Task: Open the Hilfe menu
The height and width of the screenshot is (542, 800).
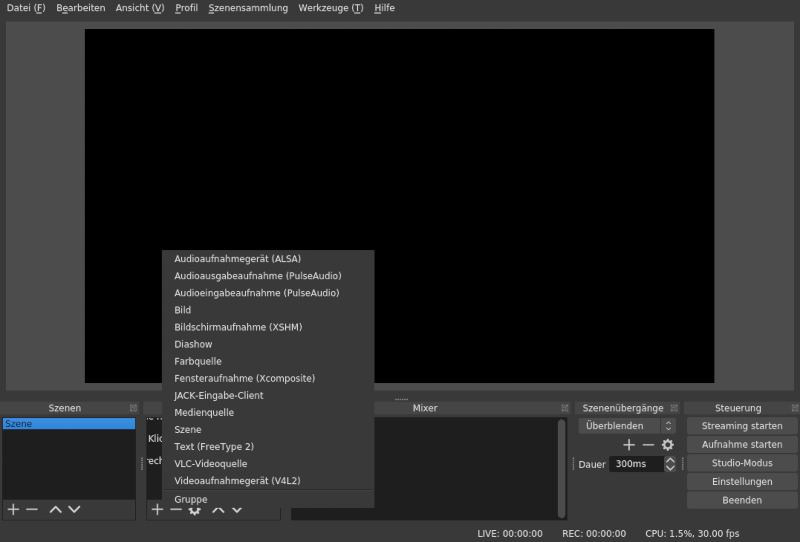Action: click(x=384, y=8)
